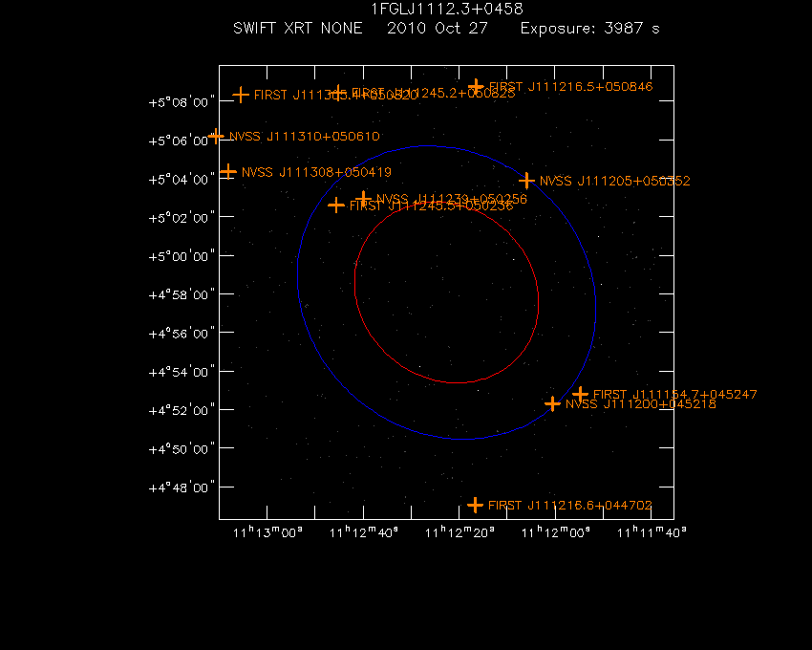This screenshot has width=812, height=650.
Task: Click the declination label +4°52'00"
Action: (x=182, y=410)
